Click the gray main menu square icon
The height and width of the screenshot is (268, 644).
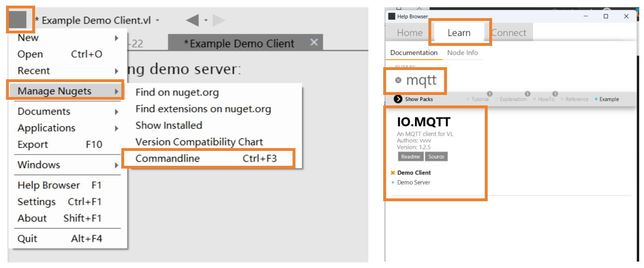point(18,19)
